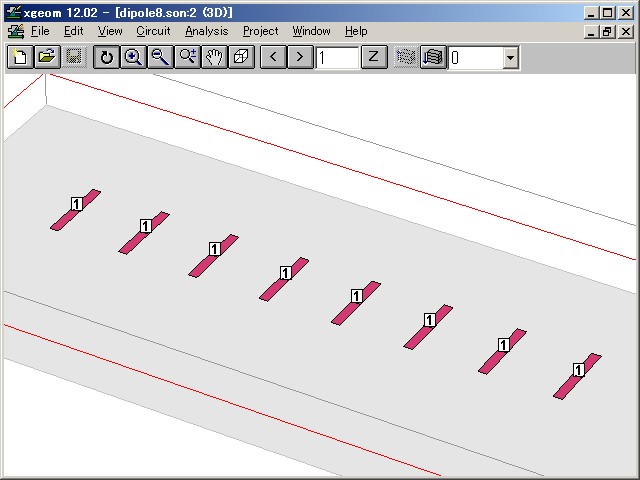Open the Edit menu
This screenshot has width=640, height=480.
pos(73,31)
